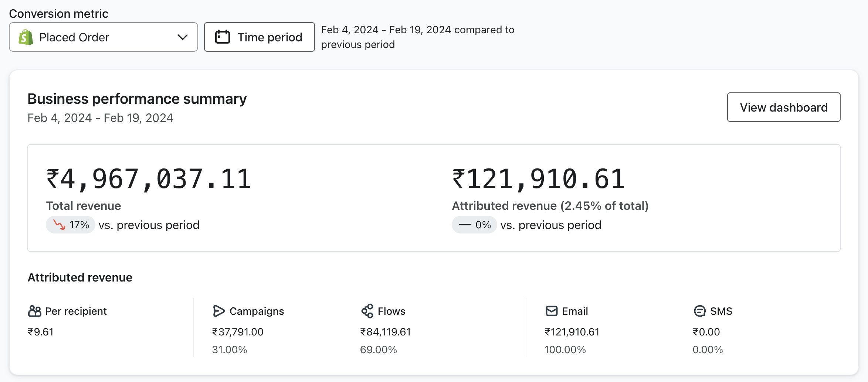Screen dimensions: 868x382
Task: Click the calendar icon in Time period
Action: click(x=223, y=37)
